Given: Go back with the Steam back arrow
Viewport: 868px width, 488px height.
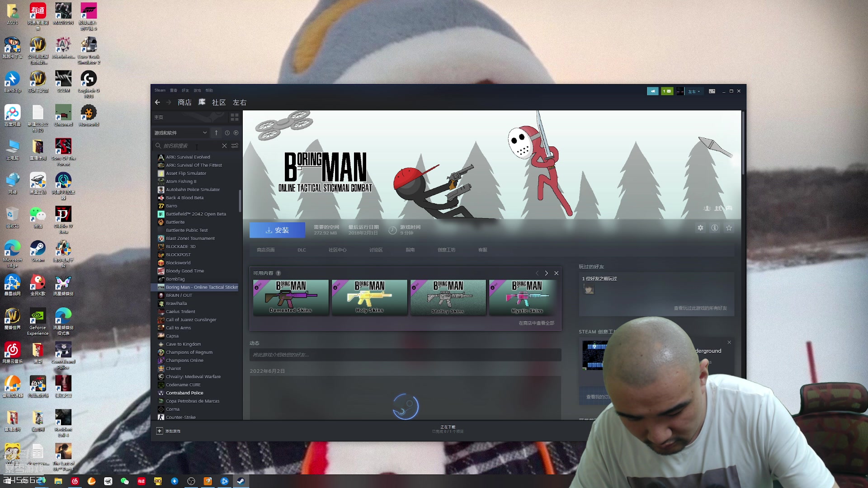Looking at the screenshot, I should (x=157, y=103).
